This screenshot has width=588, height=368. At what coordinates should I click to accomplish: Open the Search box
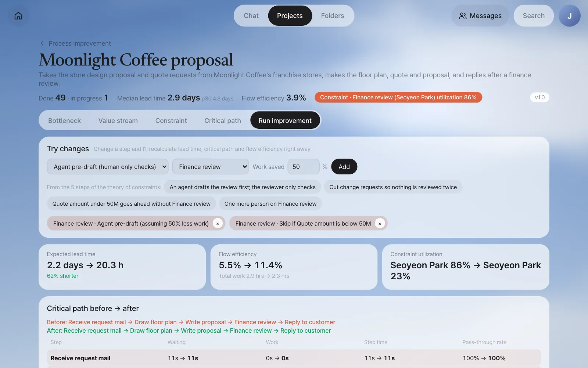[x=534, y=16]
